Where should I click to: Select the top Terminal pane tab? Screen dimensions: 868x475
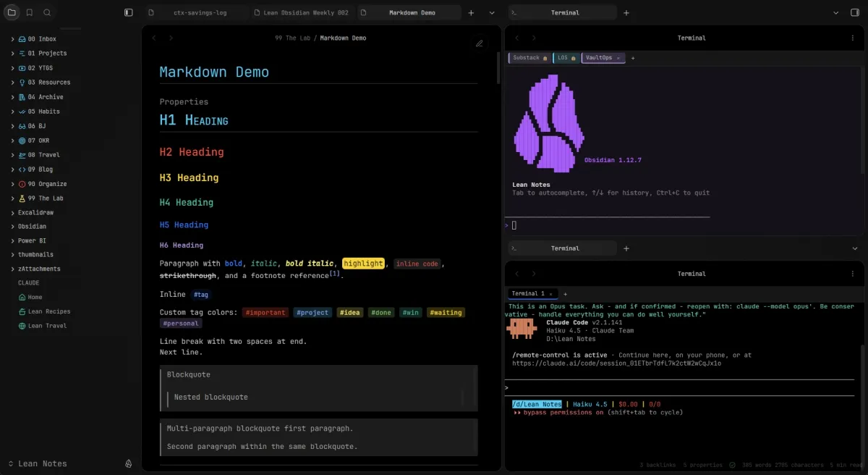click(562, 12)
